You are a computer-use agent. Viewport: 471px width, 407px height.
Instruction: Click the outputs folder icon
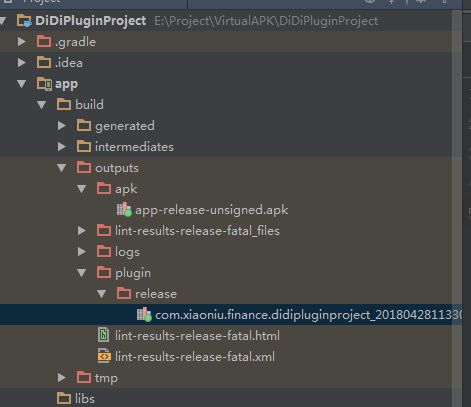[x=84, y=168]
